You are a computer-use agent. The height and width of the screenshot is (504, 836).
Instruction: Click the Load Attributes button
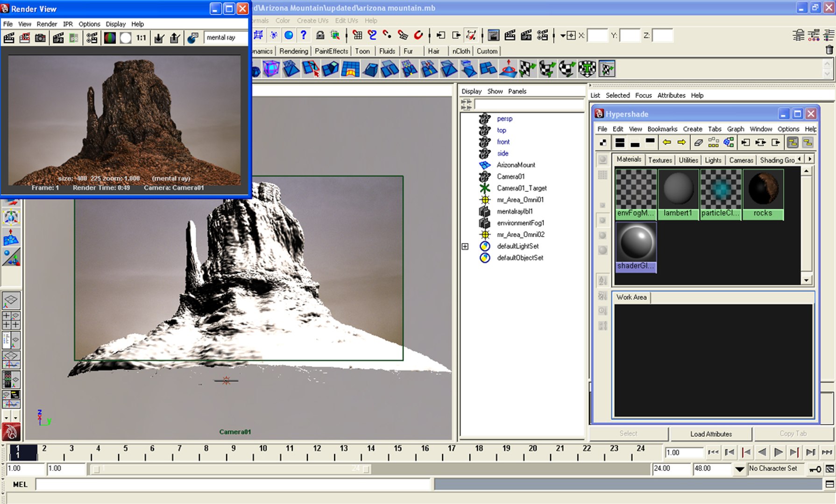[x=711, y=434]
